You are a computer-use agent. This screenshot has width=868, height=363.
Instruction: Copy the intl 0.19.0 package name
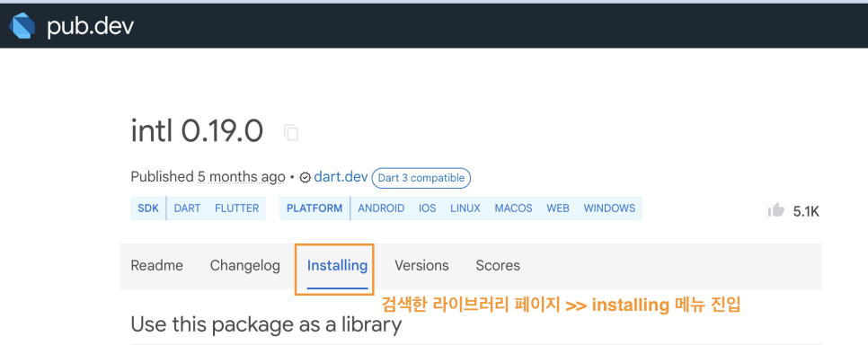point(291,133)
